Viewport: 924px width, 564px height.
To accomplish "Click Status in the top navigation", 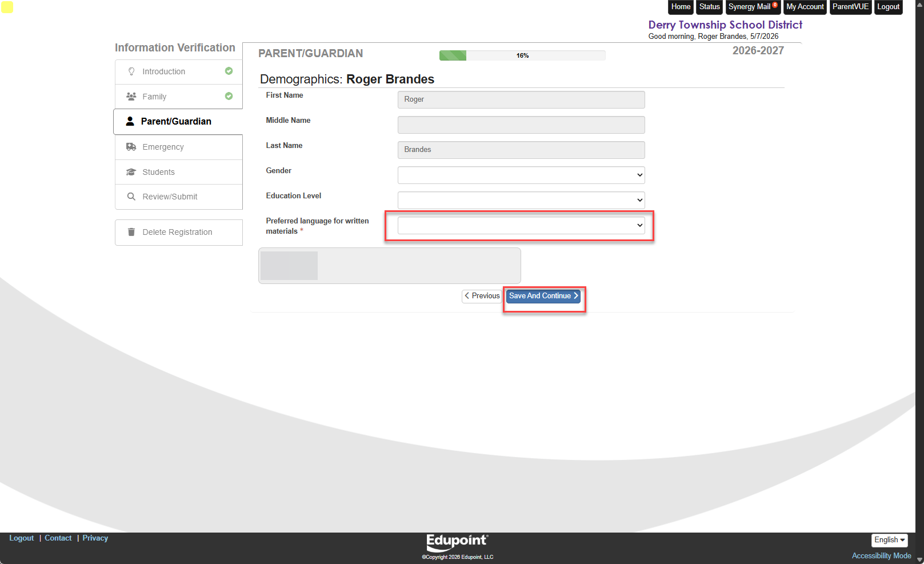I will pyautogui.click(x=710, y=7).
